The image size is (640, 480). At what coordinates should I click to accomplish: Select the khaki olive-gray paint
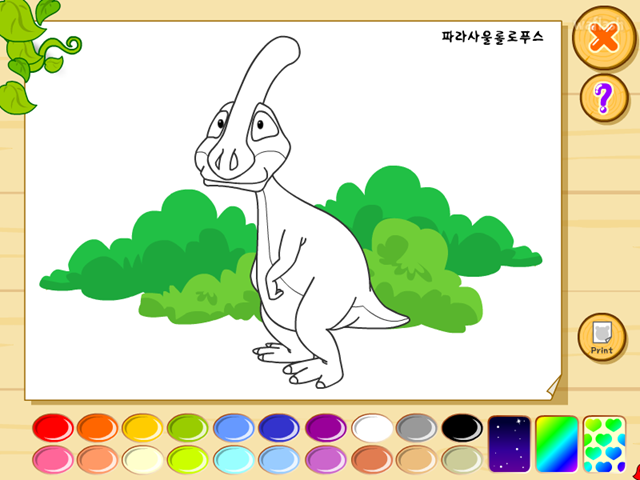tap(462, 459)
